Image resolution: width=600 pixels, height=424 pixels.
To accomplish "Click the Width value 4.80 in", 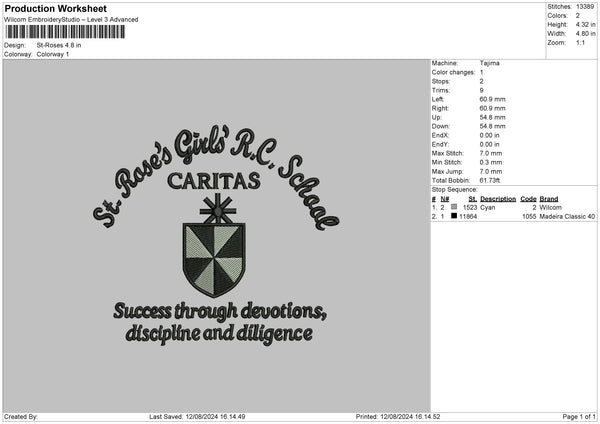I will pyautogui.click(x=585, y=34).
